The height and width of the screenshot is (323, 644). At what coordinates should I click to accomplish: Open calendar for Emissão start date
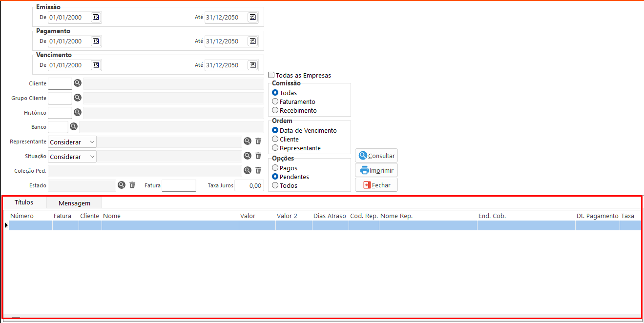[96, 18]
